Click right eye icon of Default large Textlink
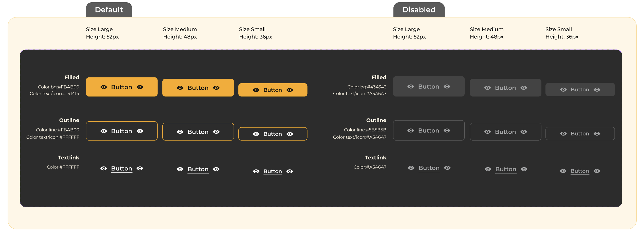This screenshot has height=235, width=644. [140, 168]
